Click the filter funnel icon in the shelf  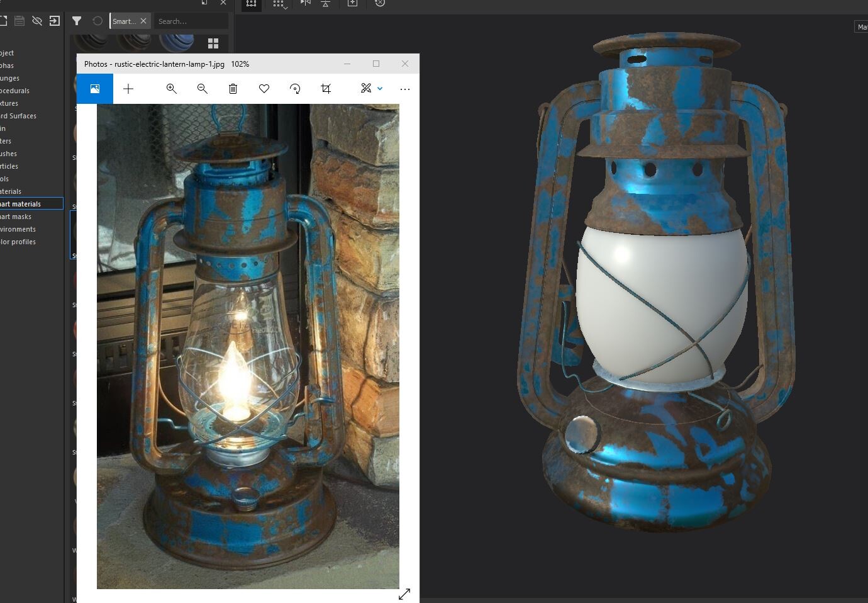[77, 20]
